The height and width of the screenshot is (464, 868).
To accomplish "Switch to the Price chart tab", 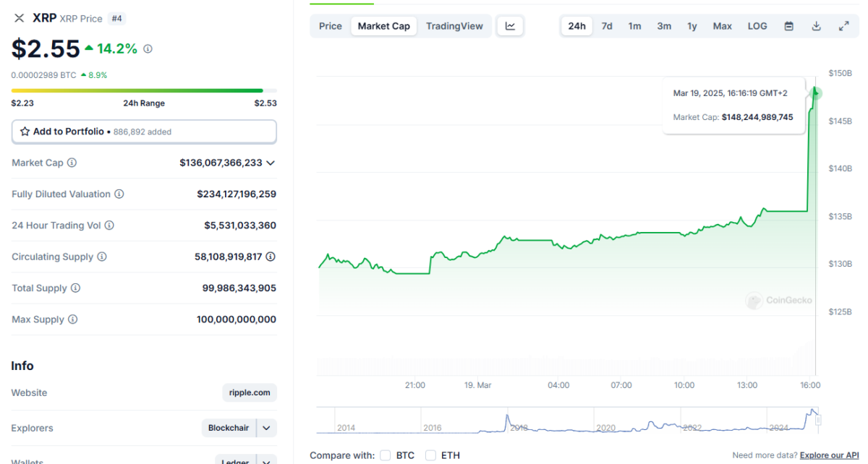I will (x=331, y=26).
